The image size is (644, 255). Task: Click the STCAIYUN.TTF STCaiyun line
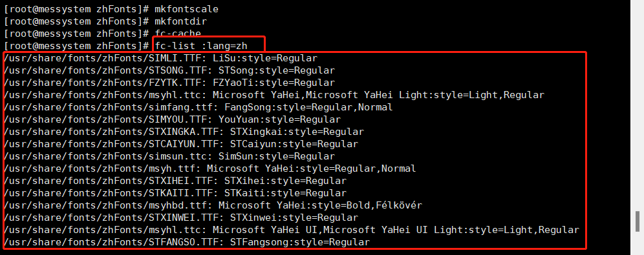coord(180,145)
